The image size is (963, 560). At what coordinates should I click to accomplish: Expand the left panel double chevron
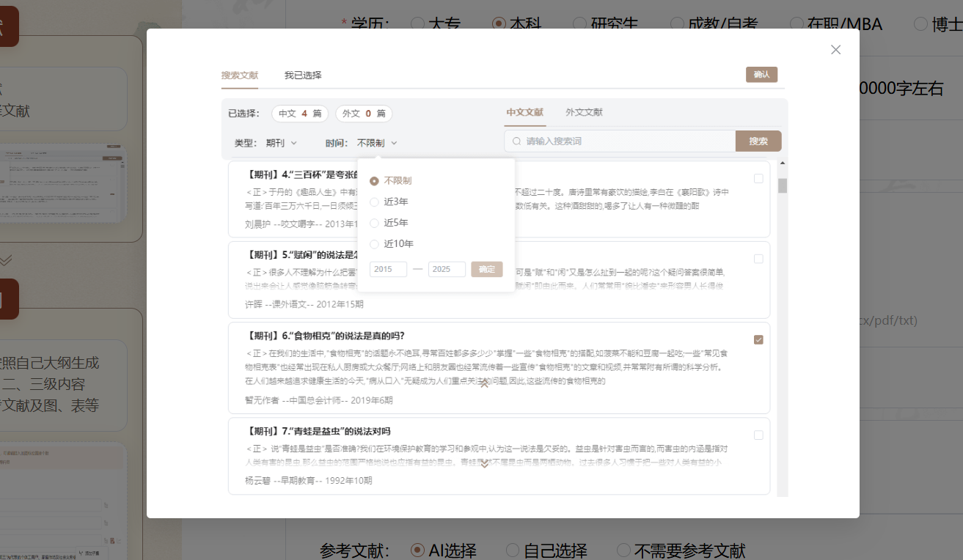point(6,260)
